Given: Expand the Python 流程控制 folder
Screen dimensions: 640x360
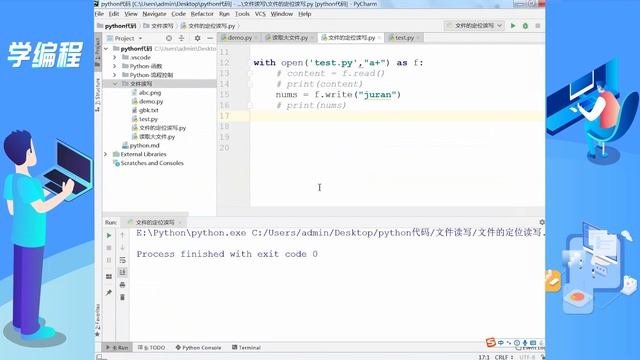Looking at the screenshot, I should tap(115, 75).
